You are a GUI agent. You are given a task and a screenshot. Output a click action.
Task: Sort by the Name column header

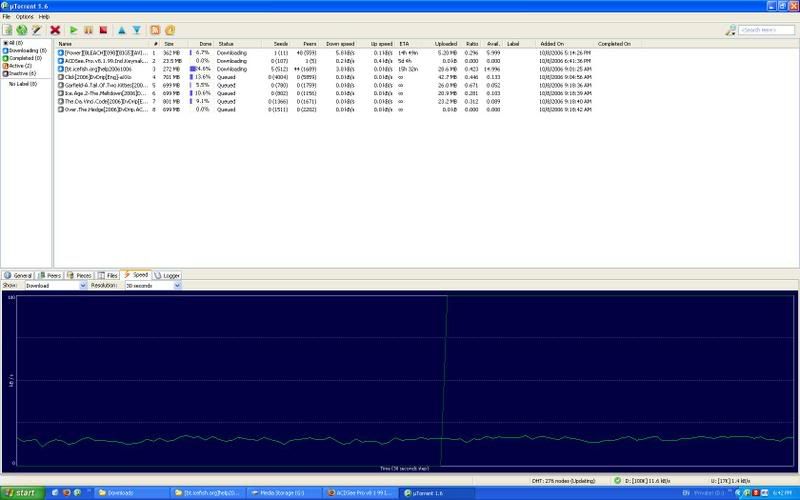[102, 44]
